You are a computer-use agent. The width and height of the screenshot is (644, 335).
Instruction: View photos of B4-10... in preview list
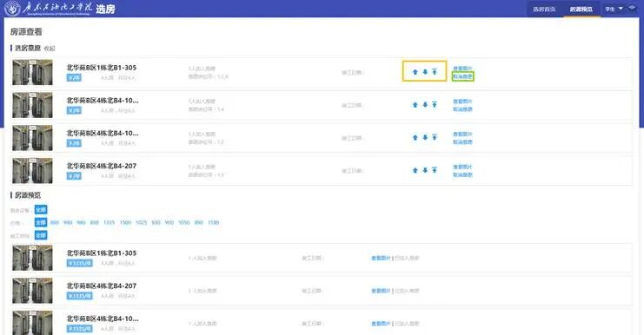[381, 324]
